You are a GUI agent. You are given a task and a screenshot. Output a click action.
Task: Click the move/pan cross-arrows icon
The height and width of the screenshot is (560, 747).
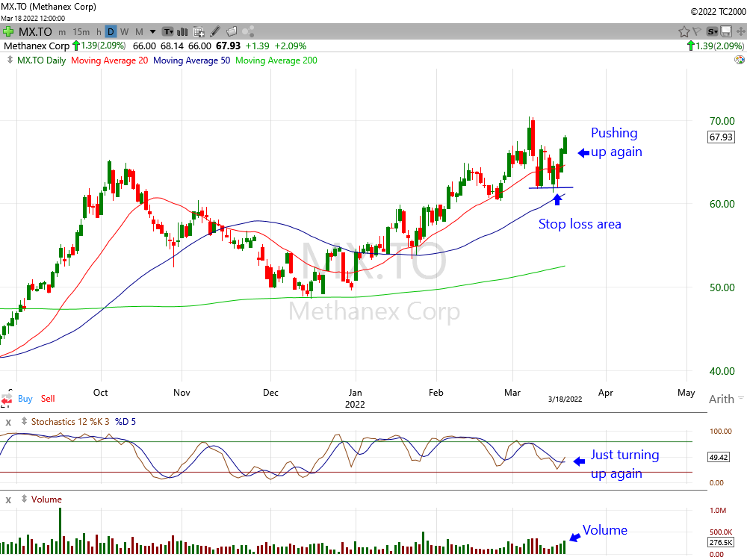click(x=740, y=32)
